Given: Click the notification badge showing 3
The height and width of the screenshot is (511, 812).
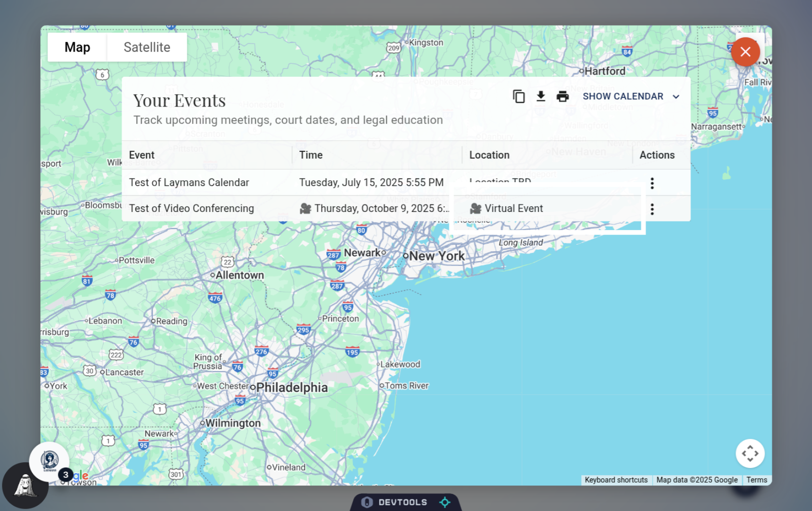Looking at the screenshot, I should [x=66, y=475].
